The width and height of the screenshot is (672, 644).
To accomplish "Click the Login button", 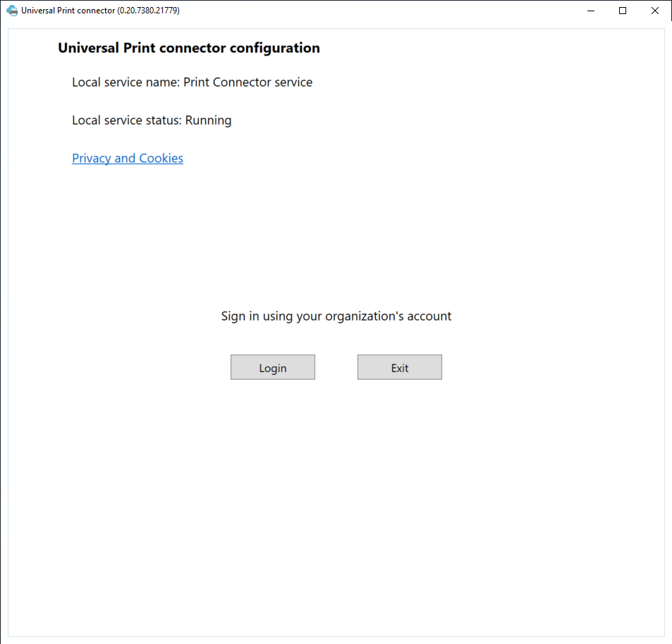I will (x=273, y=367).
